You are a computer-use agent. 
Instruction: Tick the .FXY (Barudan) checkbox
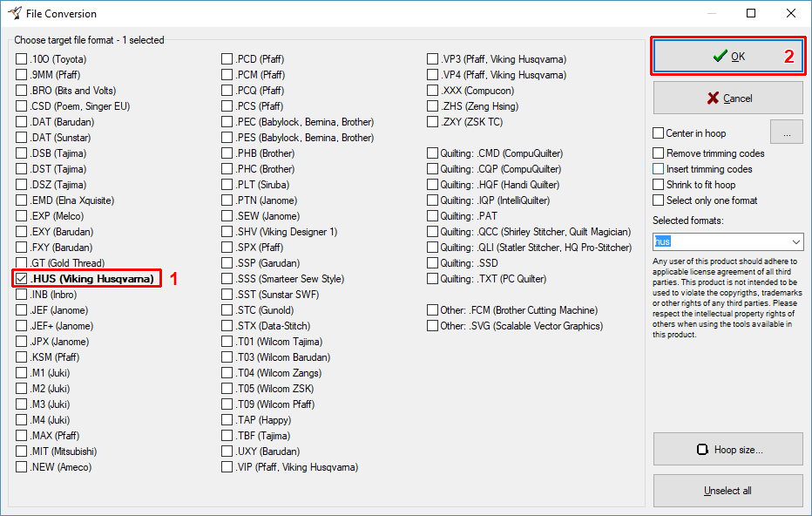coord(21,248)
